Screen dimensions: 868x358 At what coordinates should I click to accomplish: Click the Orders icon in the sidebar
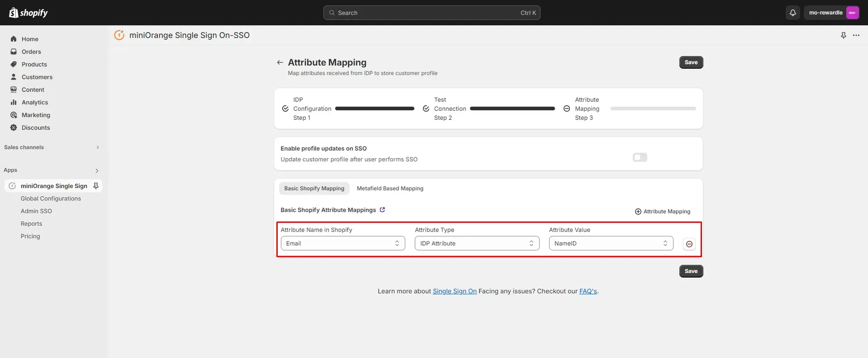point(14,52)
